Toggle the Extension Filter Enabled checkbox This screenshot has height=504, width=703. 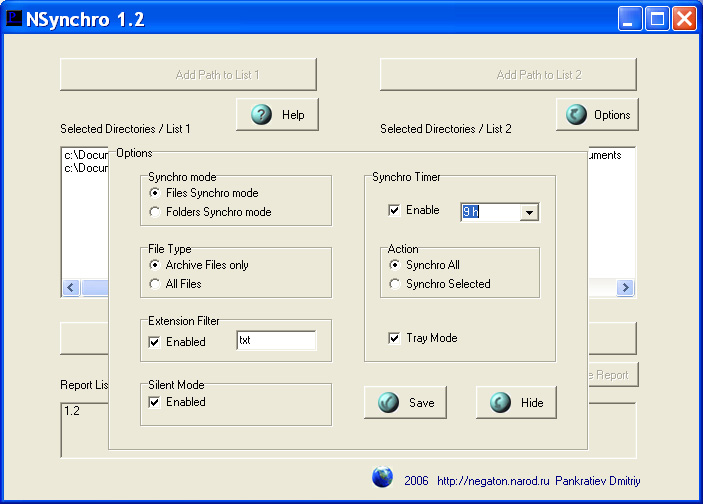[154, 342]
